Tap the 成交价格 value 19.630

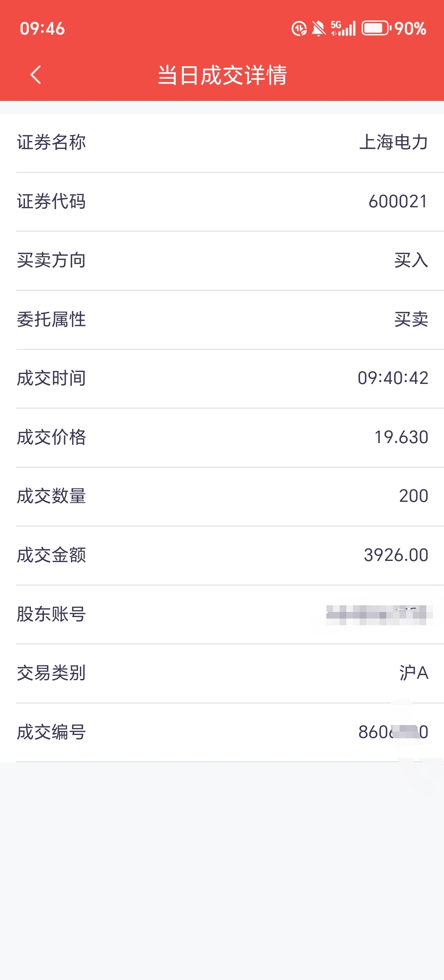[401, 437]
